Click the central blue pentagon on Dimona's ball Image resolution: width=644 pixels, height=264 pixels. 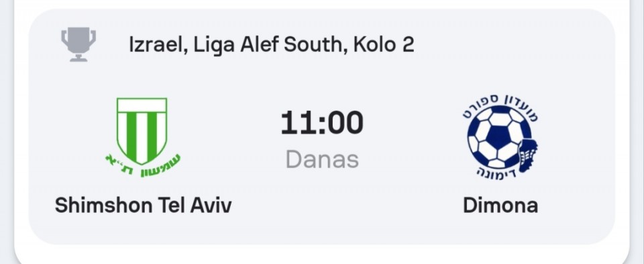498,137
